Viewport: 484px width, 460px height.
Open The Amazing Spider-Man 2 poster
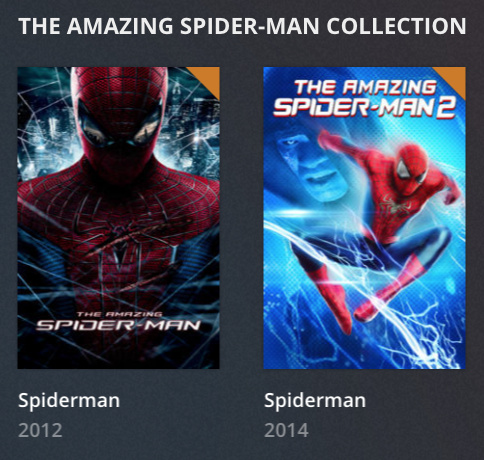364,218
